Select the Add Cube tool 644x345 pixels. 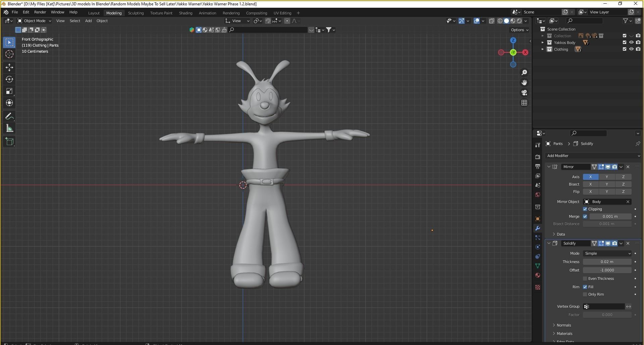[9, 142]
